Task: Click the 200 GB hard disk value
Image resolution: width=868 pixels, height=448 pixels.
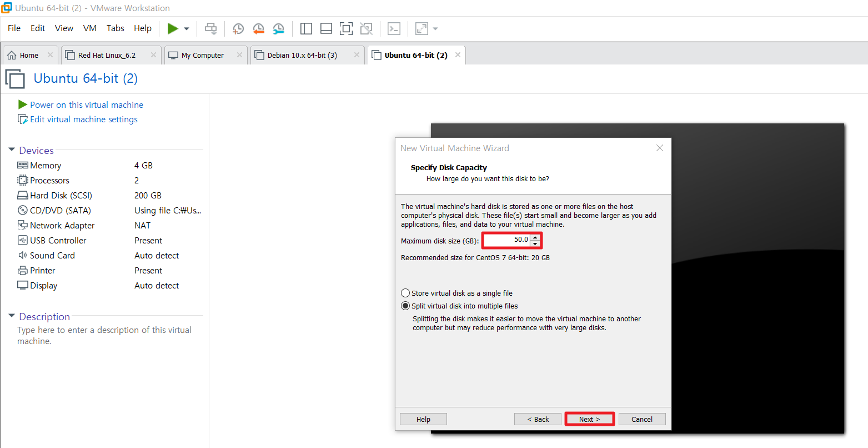Action: (x=148, y=196)
